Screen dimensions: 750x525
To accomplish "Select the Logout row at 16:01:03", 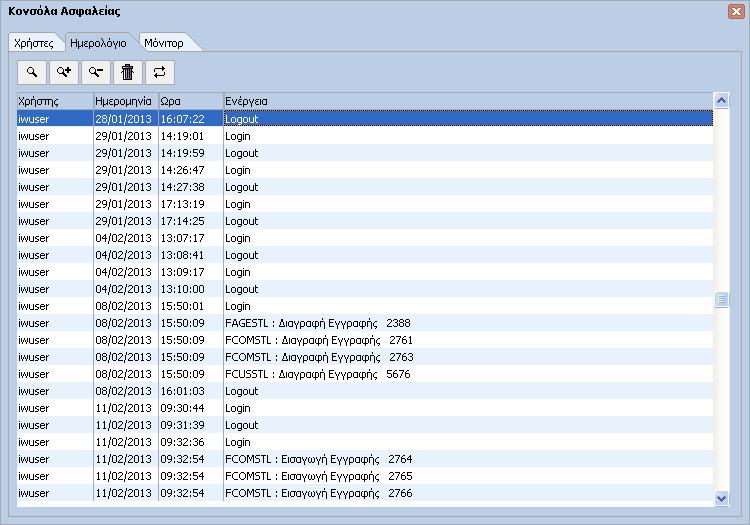I will coord(365,391).
